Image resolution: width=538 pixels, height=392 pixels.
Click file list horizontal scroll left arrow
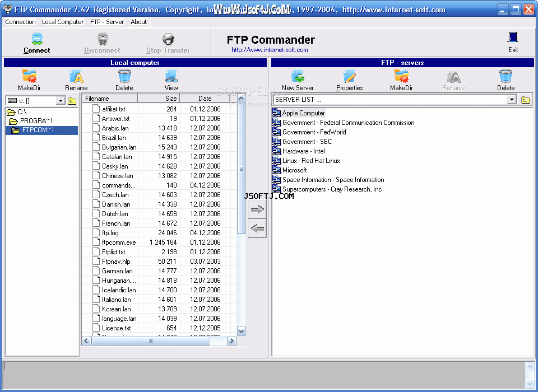(x=86, y=341)
